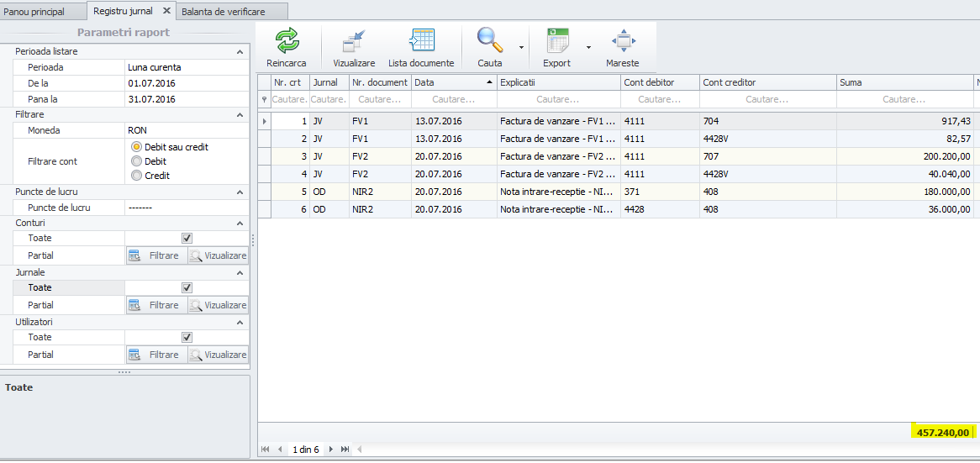Click Vizualizare button in Utilizatori Partial row
Screen dimensions: 980x463
tap(219, 355)
